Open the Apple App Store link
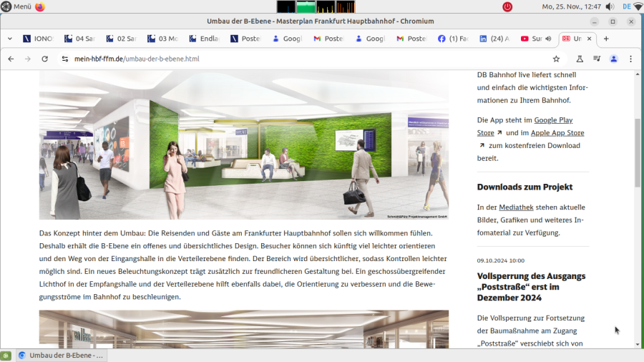The height and width of the screenshot is (362, 644). [557, 132]
